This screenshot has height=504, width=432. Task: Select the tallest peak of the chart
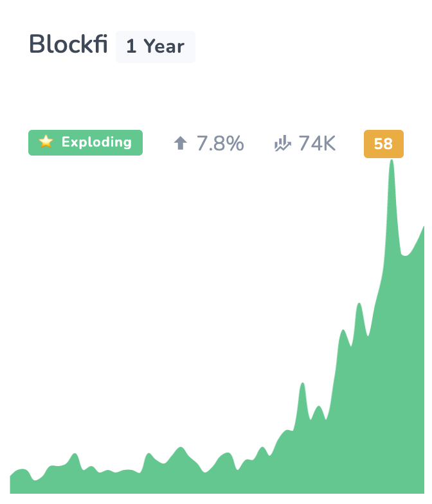392,161
